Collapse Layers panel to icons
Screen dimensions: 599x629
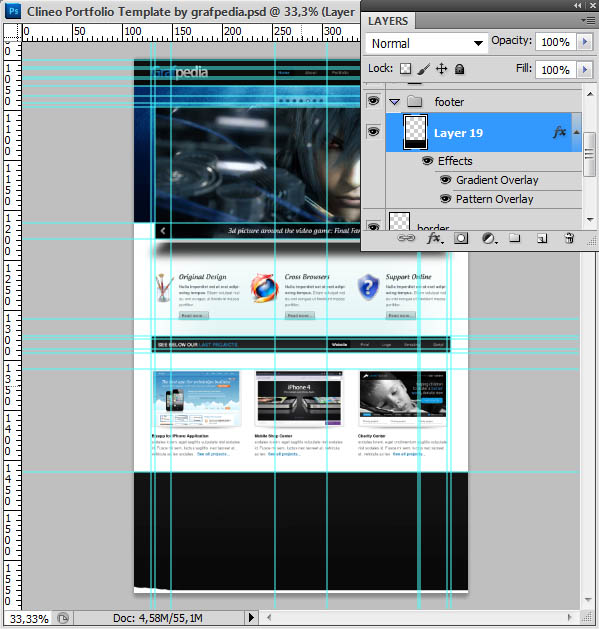(577, 5)
